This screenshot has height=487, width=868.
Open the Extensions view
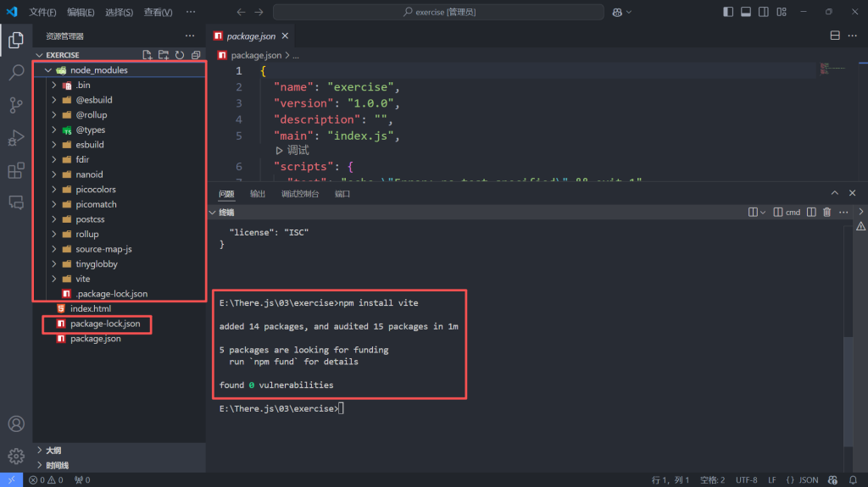16,171
